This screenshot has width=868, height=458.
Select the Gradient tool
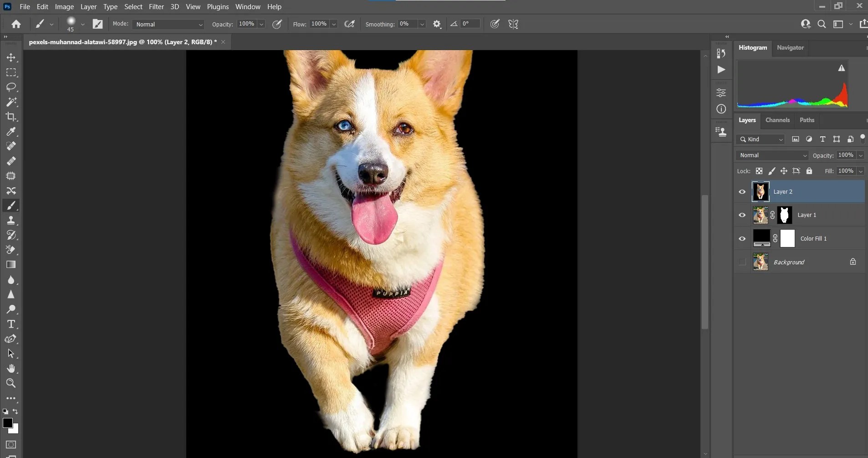11,264
